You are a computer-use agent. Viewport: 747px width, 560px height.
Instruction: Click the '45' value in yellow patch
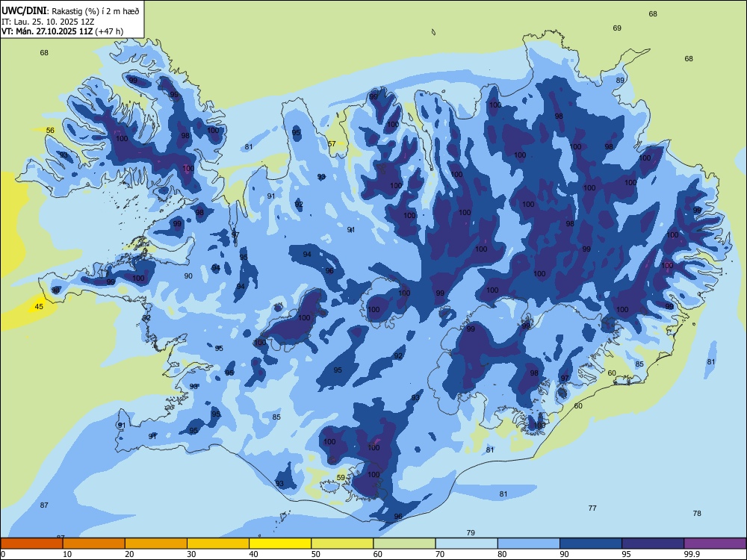[39, 307]
